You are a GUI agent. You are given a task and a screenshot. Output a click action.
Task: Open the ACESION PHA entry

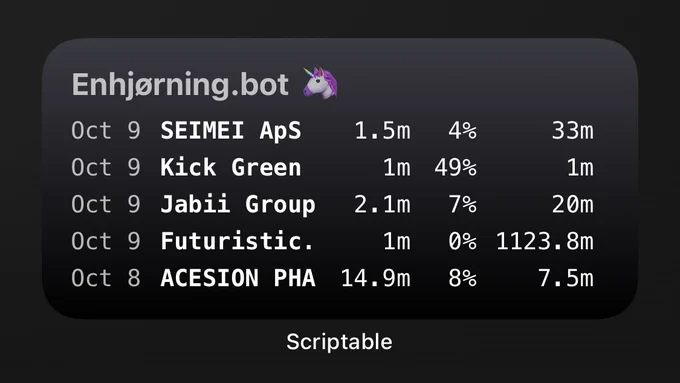click(238, 278)
